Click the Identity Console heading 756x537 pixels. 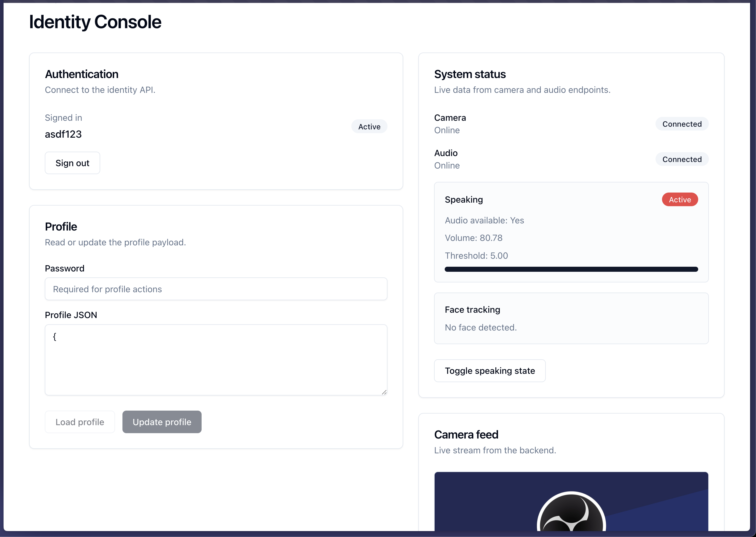pos(95,22)
